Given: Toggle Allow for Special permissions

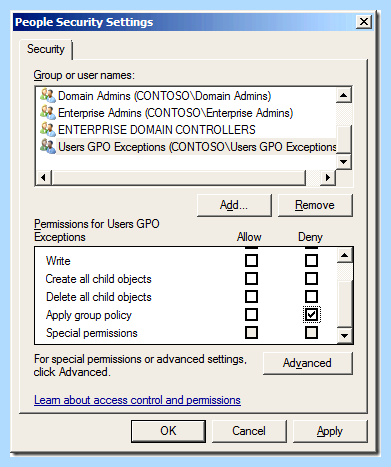Looking at the screenshot, I should click(251, 332).
